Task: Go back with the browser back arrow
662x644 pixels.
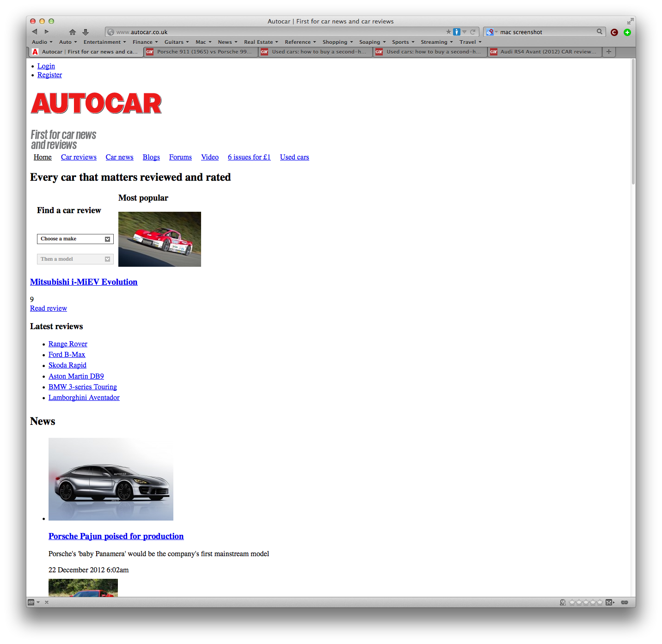Action: pos(35,32)
